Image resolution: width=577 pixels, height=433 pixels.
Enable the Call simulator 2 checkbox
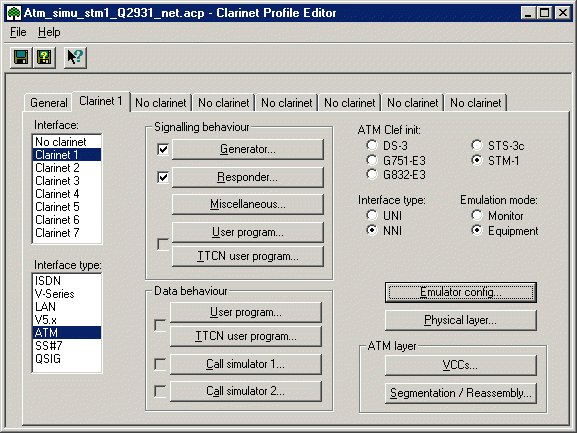[160, 391]
